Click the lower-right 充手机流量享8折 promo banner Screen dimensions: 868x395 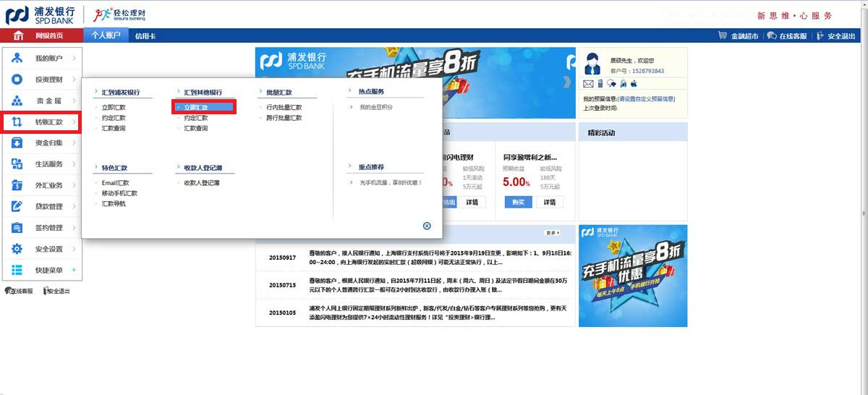(633, 276)
